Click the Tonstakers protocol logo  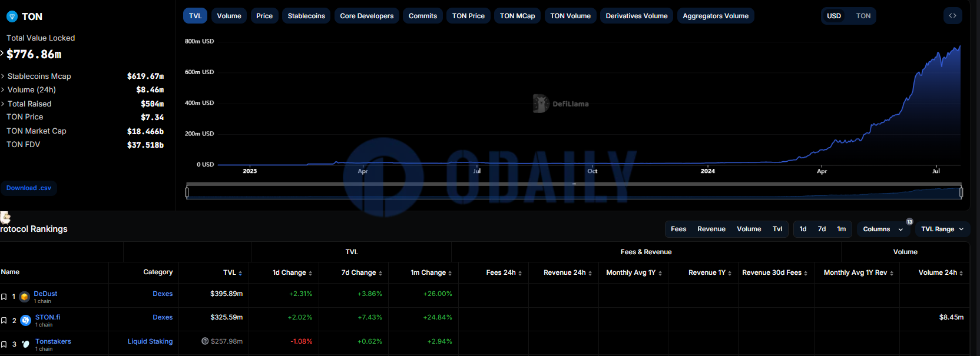click(x=25, y=344)
